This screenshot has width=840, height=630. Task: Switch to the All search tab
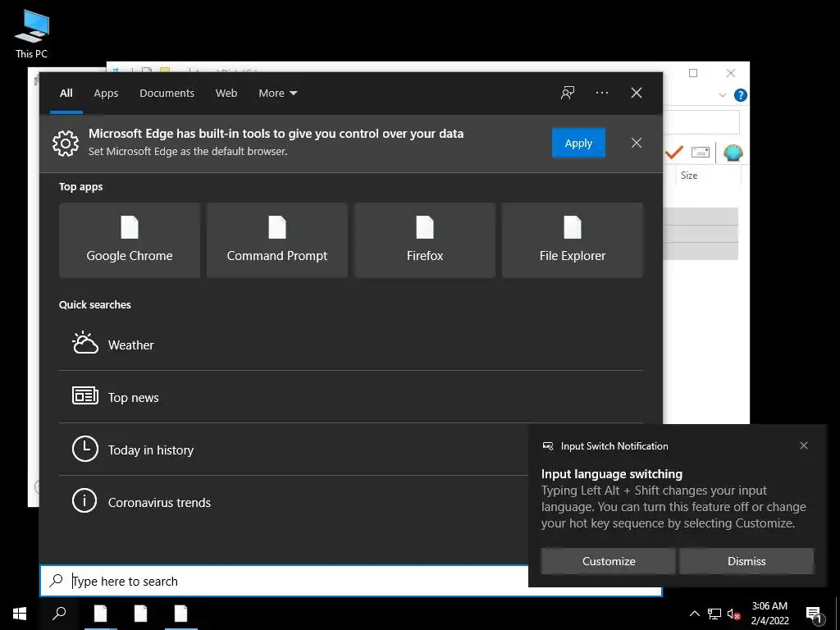[x=66, y=93]
